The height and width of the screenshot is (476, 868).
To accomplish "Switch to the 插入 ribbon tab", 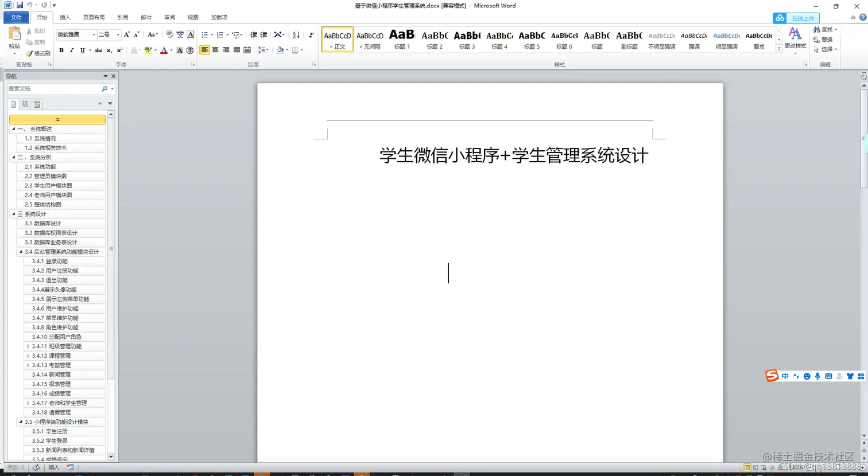I will pyautogui.click(x=65, y=17).
